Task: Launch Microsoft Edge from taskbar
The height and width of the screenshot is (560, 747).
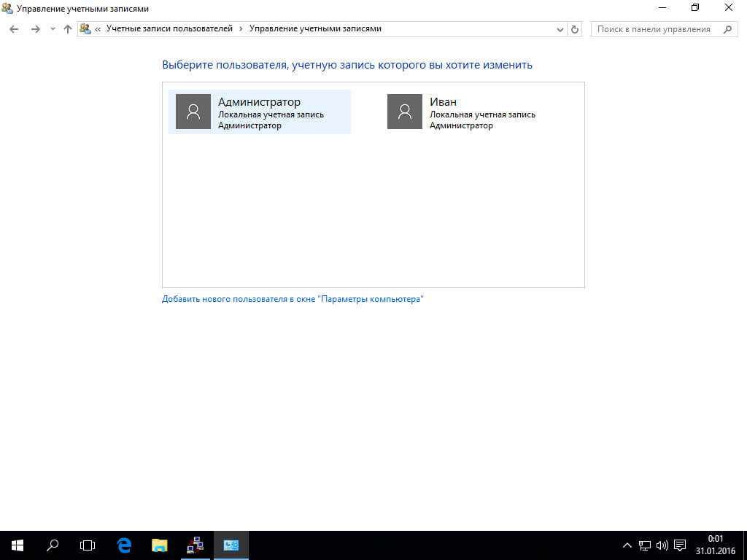Action: click(124, 545)
